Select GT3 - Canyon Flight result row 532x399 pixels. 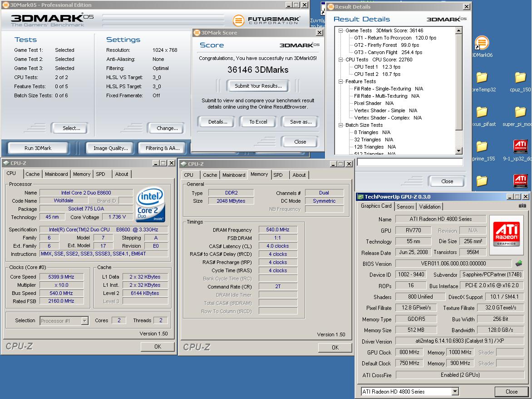point(388,52)
